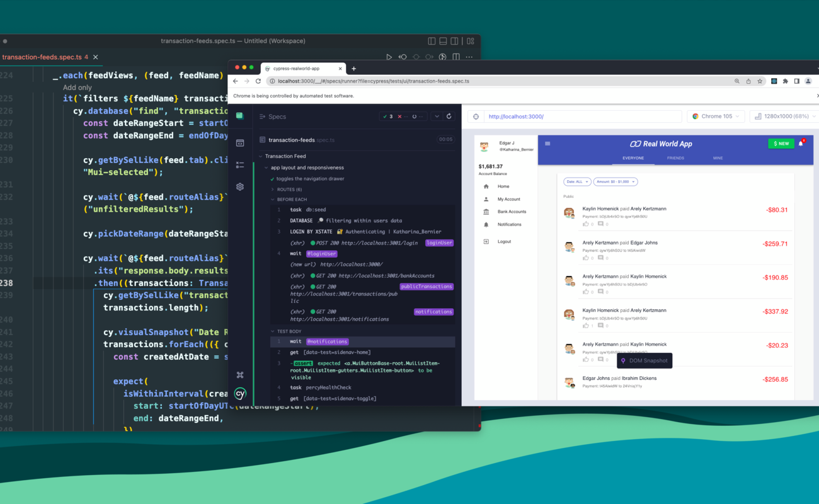Open hamburger menu in Real World App
Image resolution: width=819 pixels, height=504 pixels.
547,144
